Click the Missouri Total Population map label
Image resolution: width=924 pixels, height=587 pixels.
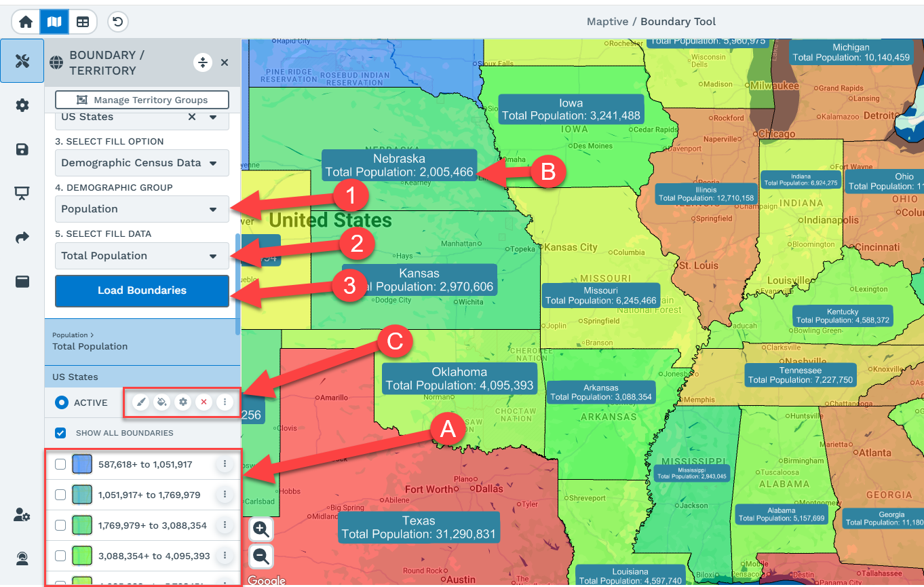coord(601,295)
